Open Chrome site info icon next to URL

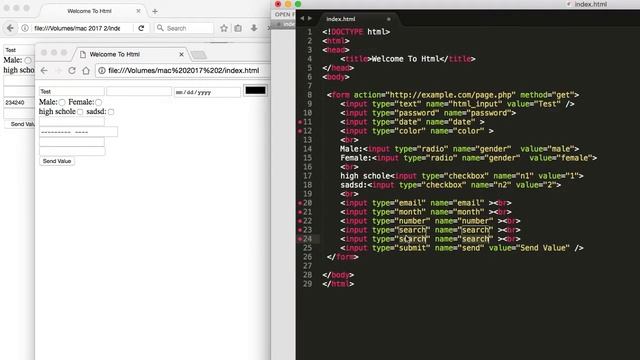click(102, 71)
